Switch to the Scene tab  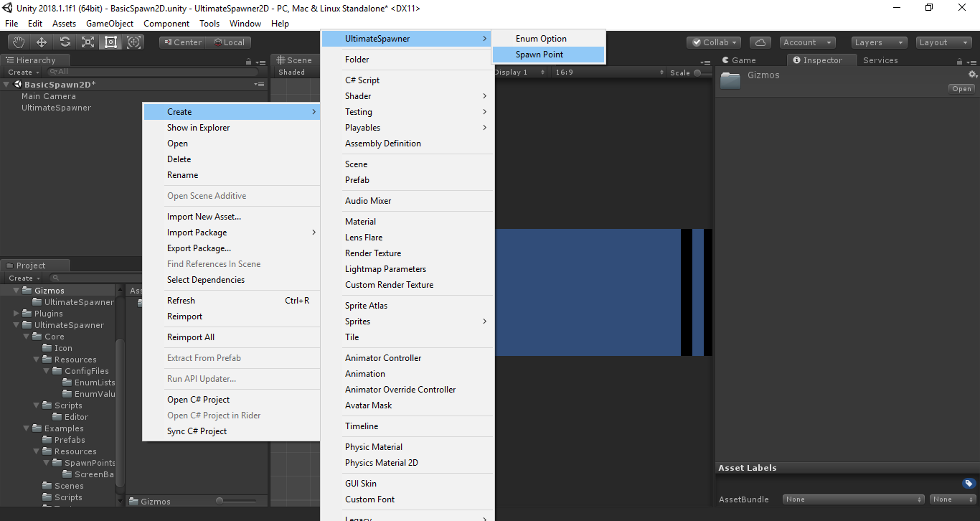[x=294, y=60]
